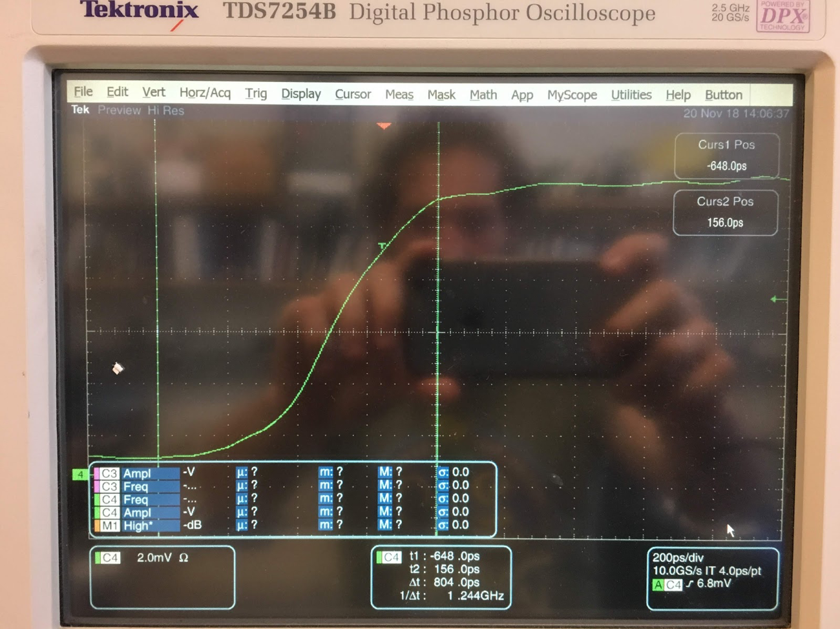Click the Tek label in status bar
Image resolution: width=840 pixels, height=629 pixels.
pos(80,110)
